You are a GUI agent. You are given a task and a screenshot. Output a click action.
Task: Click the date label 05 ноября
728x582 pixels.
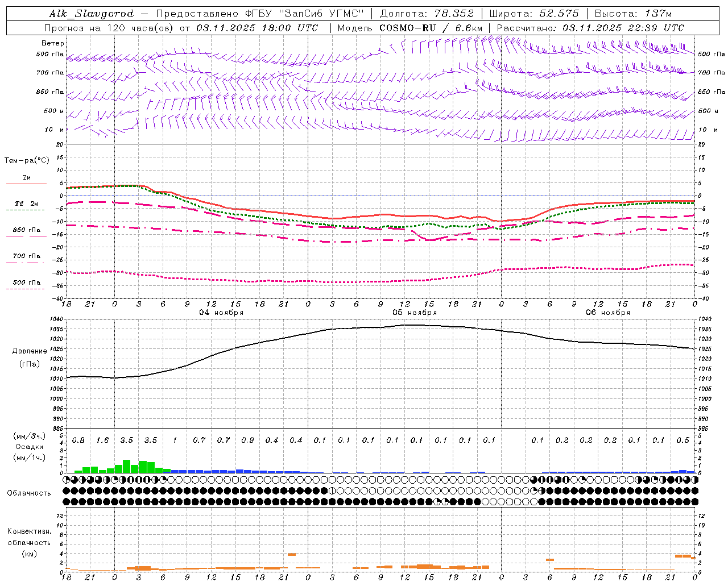[415, 313]
